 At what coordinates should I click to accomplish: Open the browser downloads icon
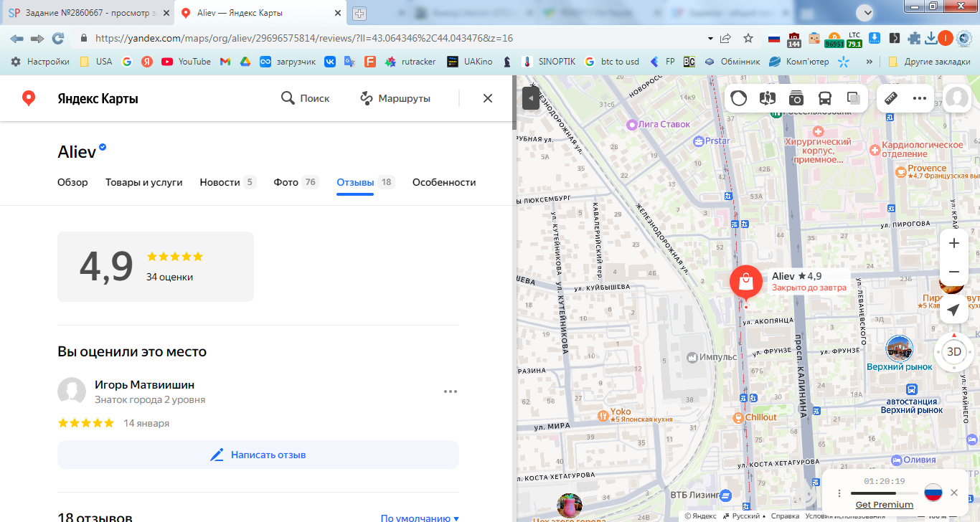[x=930, y=38]
